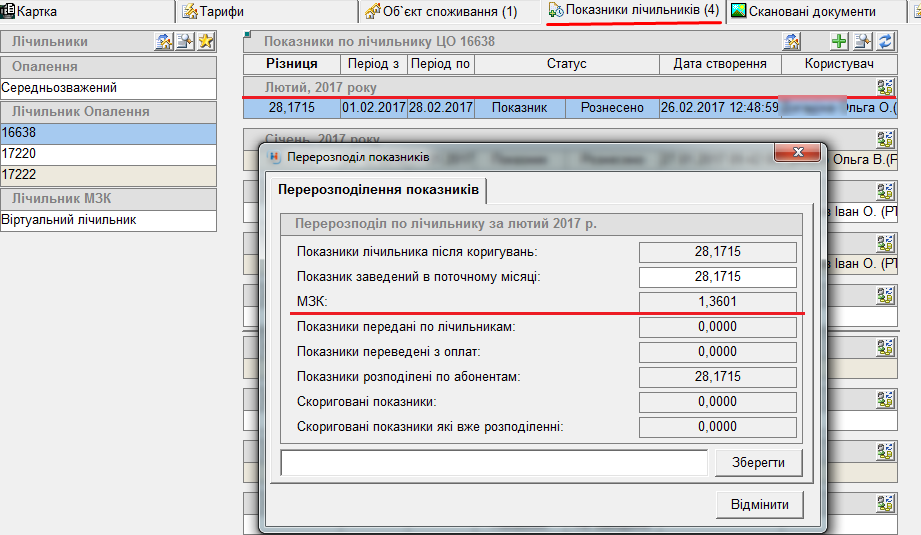Click the redistribution icon in the Січень 2017 group row

click(884, 139)
